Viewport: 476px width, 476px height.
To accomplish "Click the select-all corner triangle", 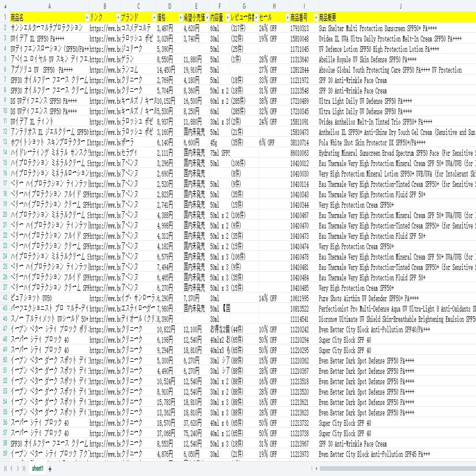I will [5, 6].
